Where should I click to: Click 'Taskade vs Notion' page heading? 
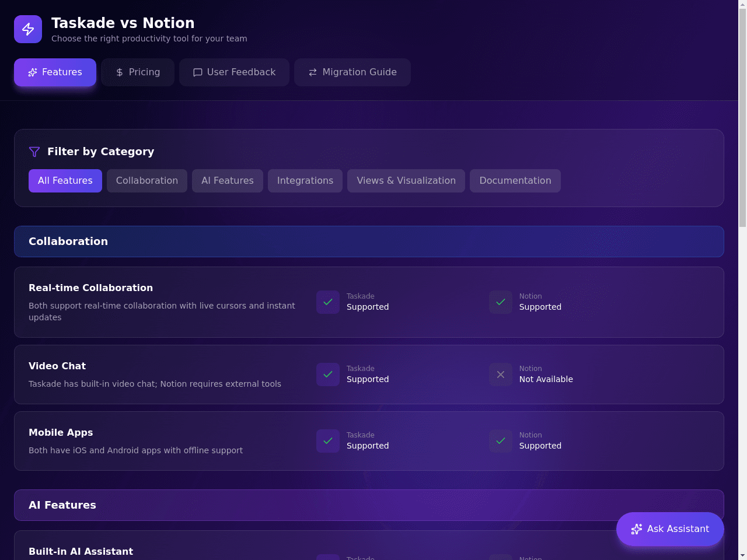click(123, 23)
